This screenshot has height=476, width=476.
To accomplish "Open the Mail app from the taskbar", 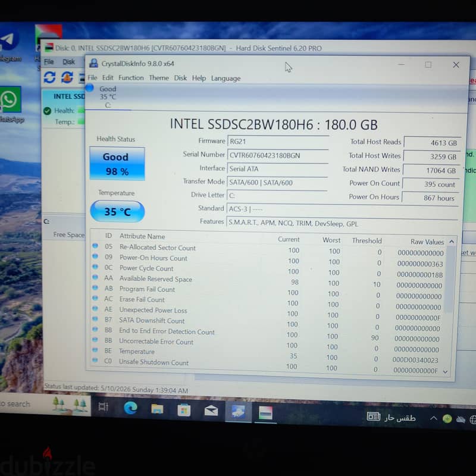I will click(x=211, y=411).
